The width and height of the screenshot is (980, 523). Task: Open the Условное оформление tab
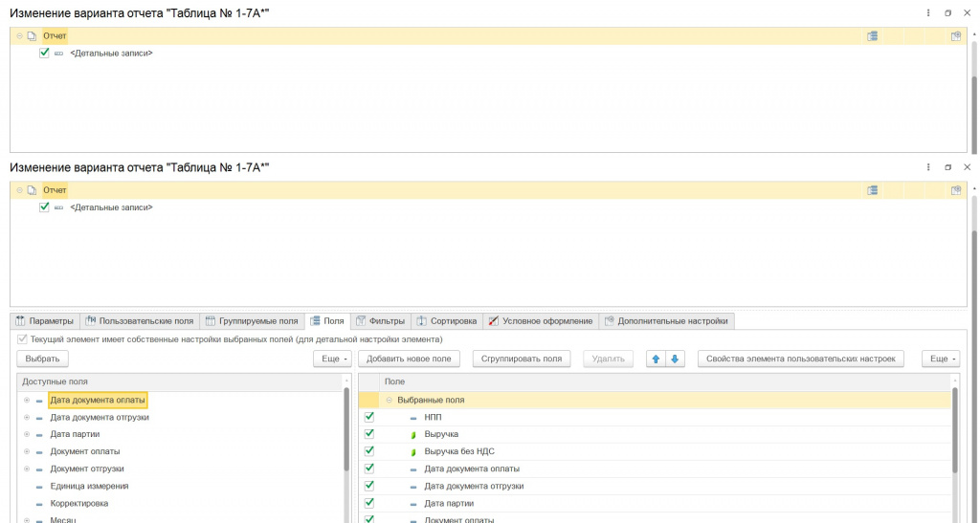click(541, 321)
